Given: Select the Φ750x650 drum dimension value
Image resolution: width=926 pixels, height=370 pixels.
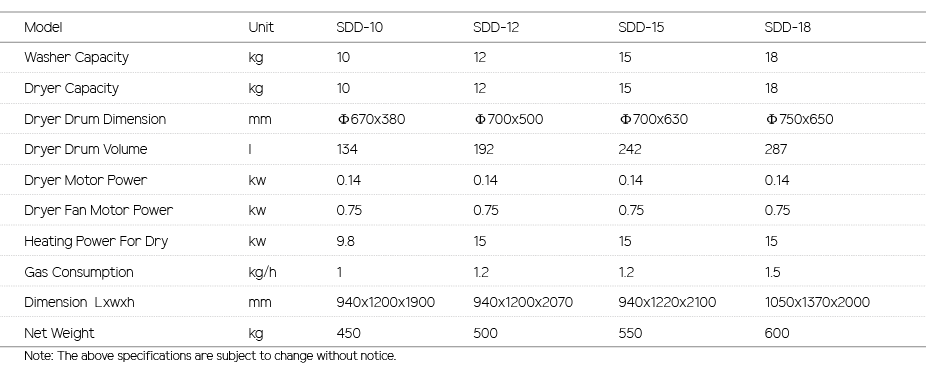Looking at the screenshot, I should (x=799, y=119).
